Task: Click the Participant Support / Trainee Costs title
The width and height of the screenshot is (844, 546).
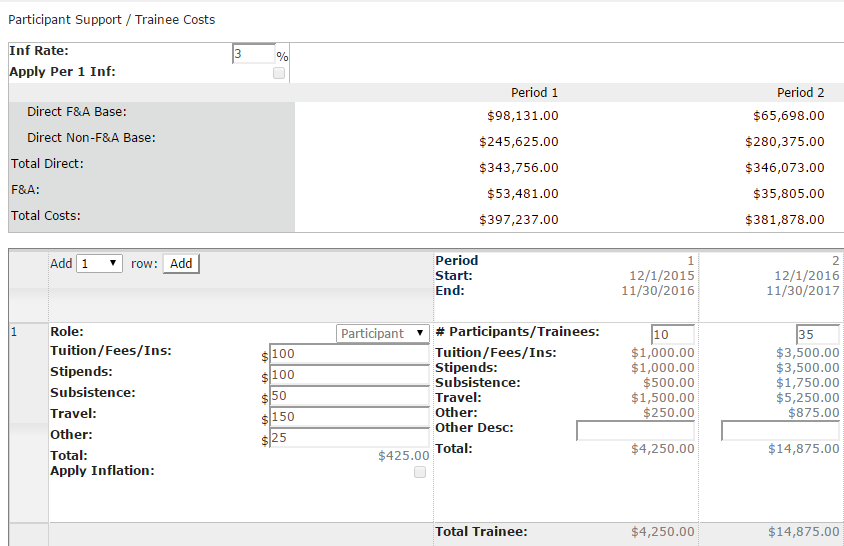Action: [x=111, y=20]
